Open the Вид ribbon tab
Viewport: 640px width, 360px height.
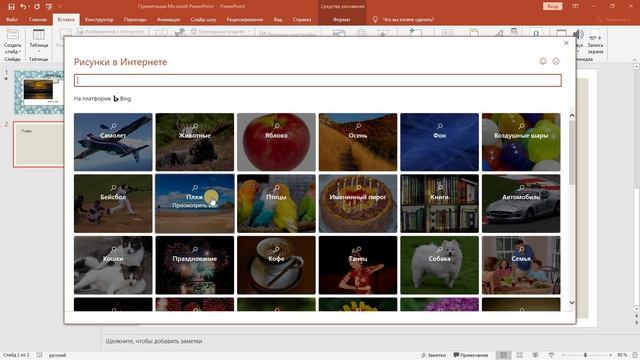coord(278,19)
